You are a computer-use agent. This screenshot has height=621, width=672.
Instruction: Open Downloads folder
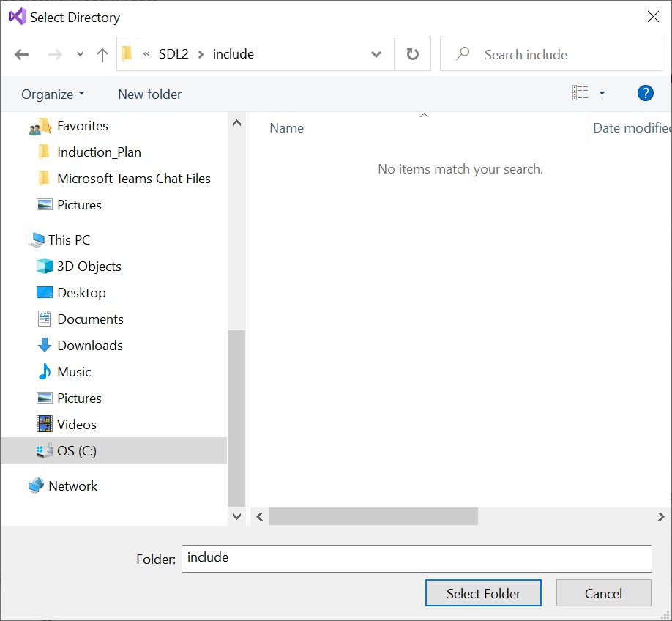[90, 346]
